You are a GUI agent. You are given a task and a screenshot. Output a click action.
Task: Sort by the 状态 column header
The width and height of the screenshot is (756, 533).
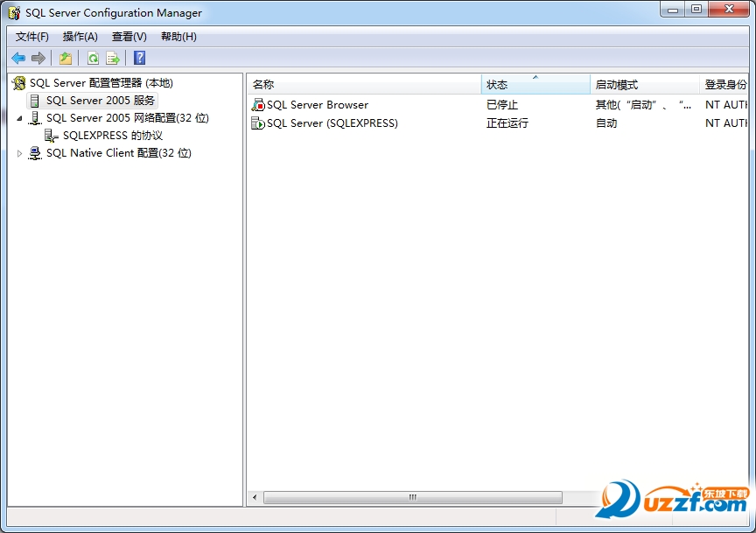[535, 85]
